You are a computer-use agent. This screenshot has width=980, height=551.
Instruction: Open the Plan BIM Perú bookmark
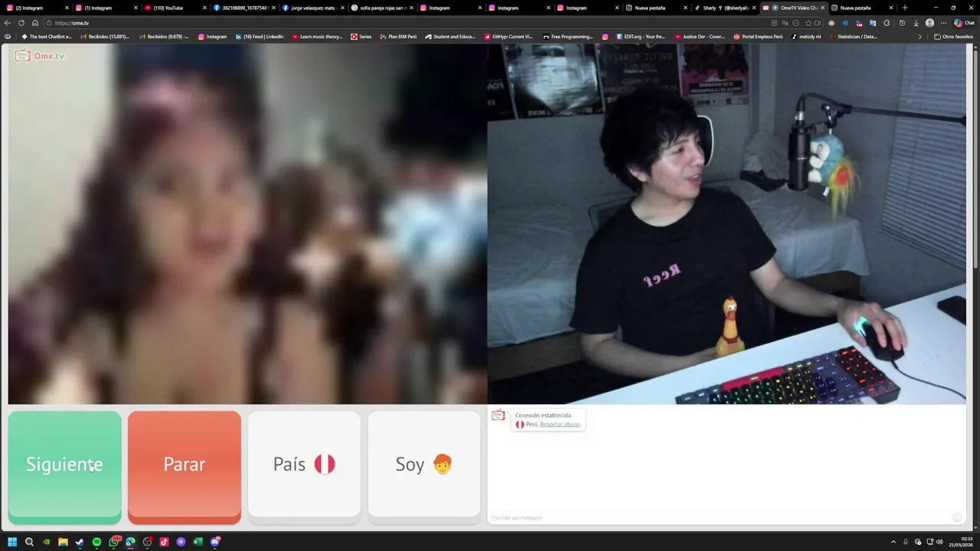pos(398,37)
